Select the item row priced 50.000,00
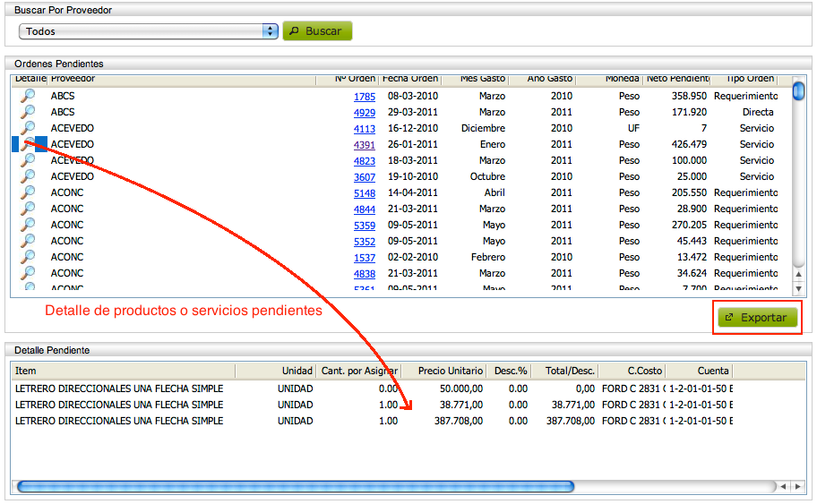 pos(373,389)
